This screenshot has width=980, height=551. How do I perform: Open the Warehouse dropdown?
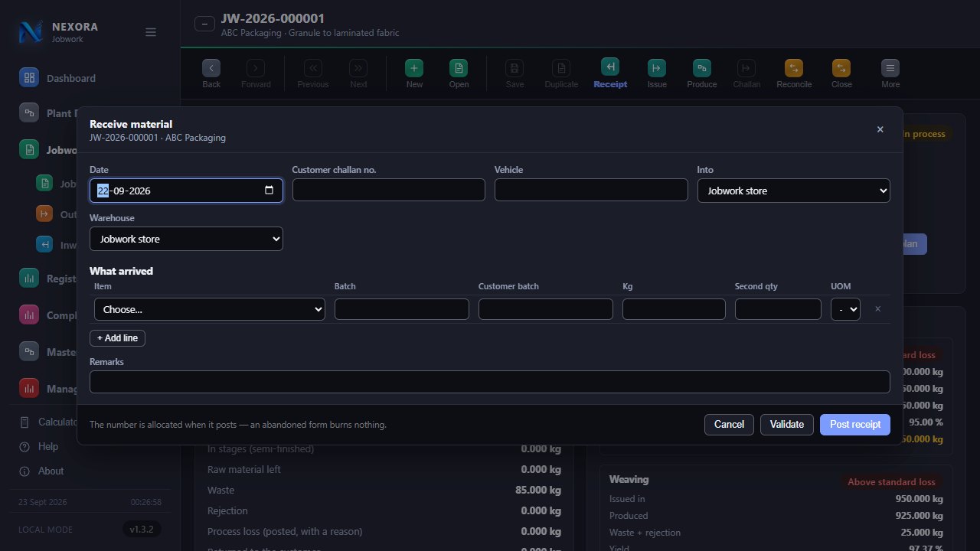point(186,239)
